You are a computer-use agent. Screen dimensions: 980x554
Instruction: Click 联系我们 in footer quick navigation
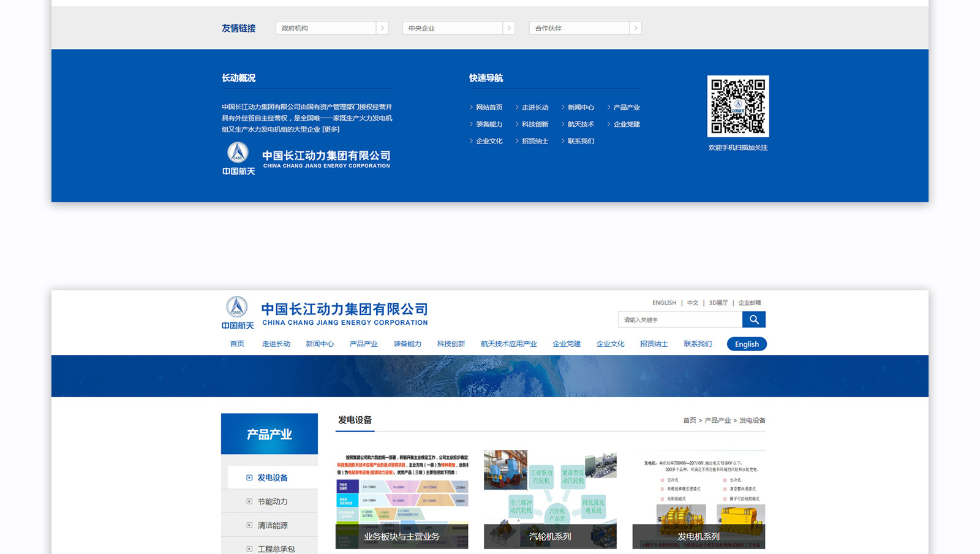click(x=580, y=141)
